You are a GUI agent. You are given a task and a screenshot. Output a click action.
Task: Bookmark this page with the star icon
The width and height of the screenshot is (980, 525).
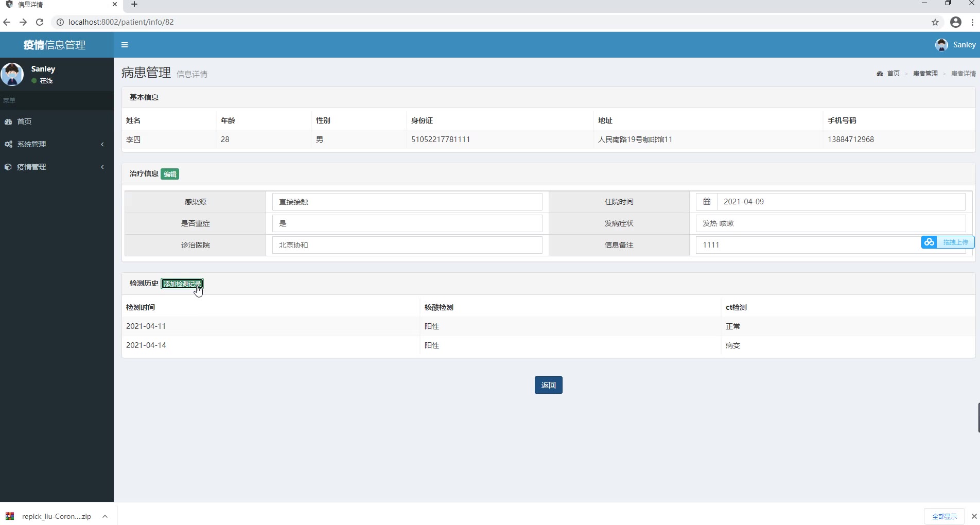[x=935, y=22]
